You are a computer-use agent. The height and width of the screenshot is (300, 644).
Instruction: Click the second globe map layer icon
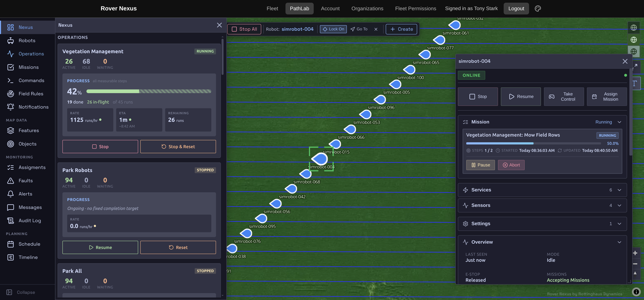(633, 39)
